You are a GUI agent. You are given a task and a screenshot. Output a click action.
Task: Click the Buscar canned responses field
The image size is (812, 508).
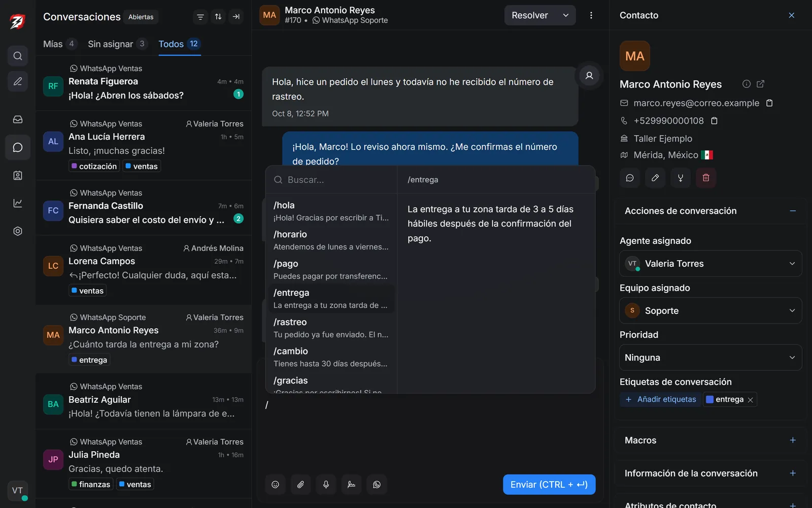point(331,180)
